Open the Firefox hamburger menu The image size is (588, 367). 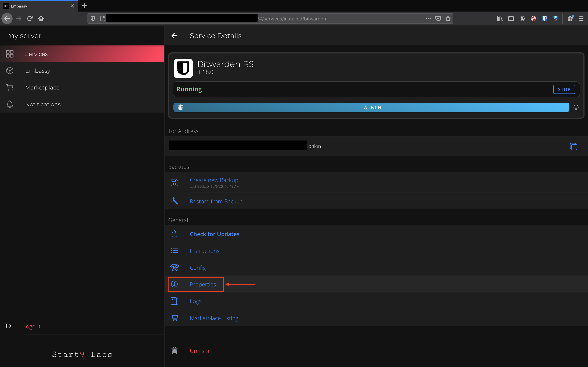[581, 19]
